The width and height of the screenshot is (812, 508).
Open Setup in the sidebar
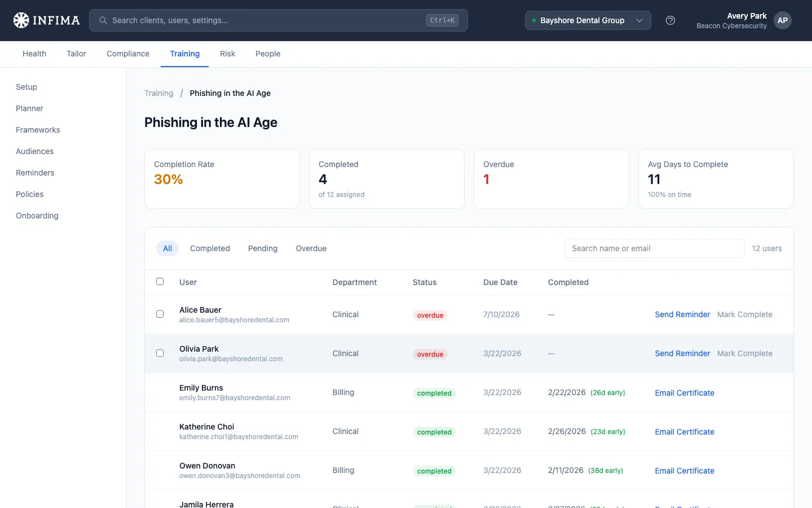[27, 87]
